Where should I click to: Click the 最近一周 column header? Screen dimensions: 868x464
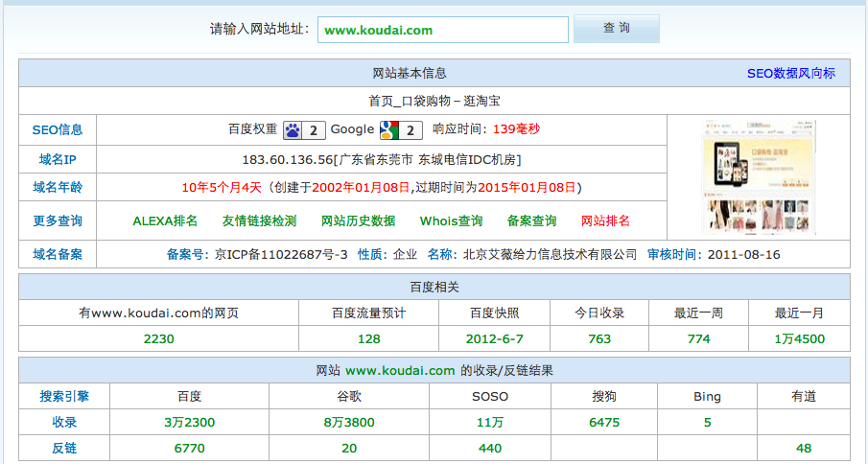click(x=698, y=313)
